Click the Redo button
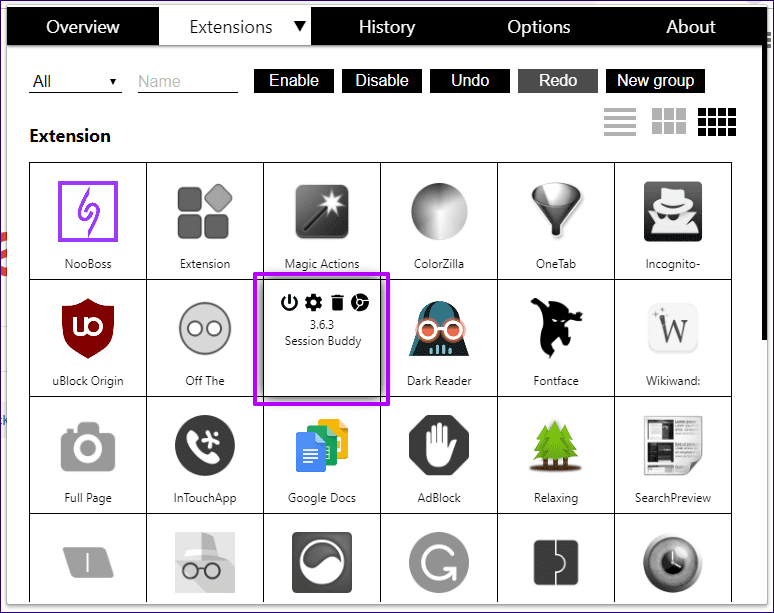Viewport: 774px width, 613px height. (x=558, y=80)
